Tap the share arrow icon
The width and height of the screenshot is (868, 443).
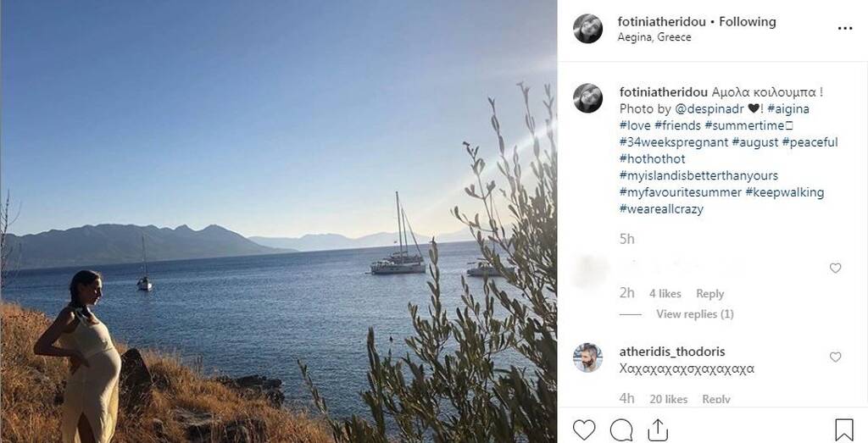658,429
